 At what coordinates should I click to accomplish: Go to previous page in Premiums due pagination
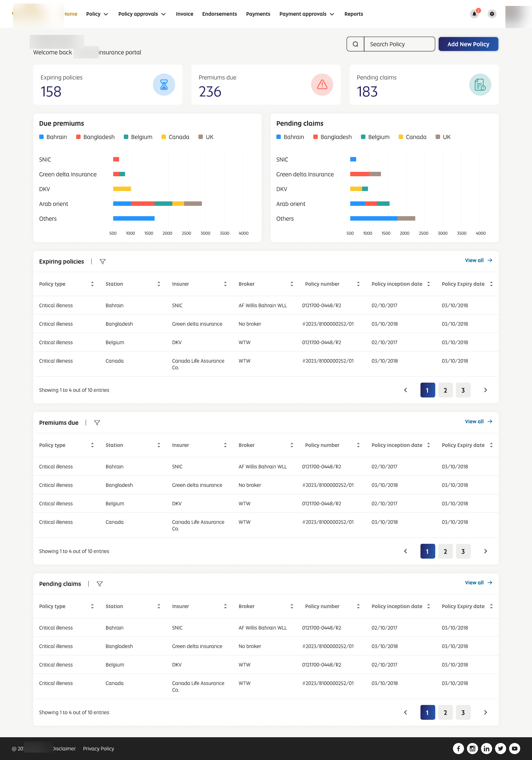(406, 552)
